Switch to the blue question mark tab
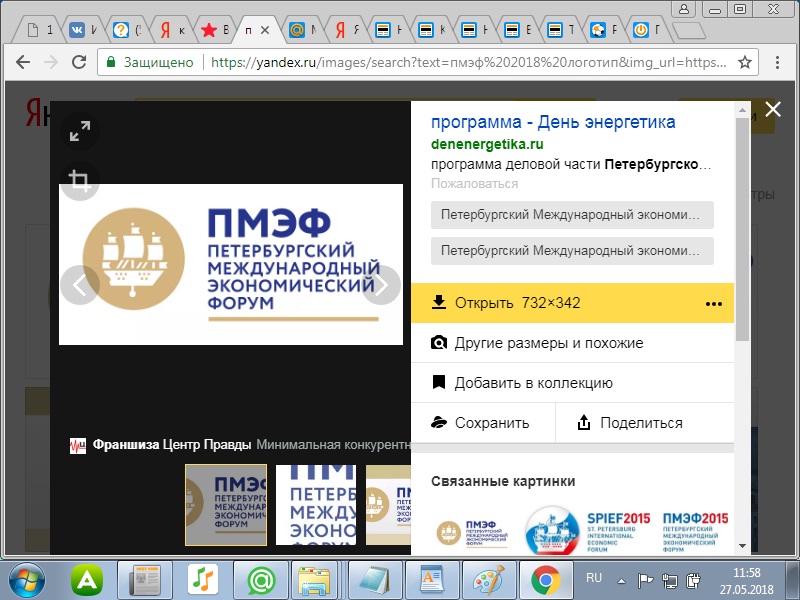 coord(126,31)
